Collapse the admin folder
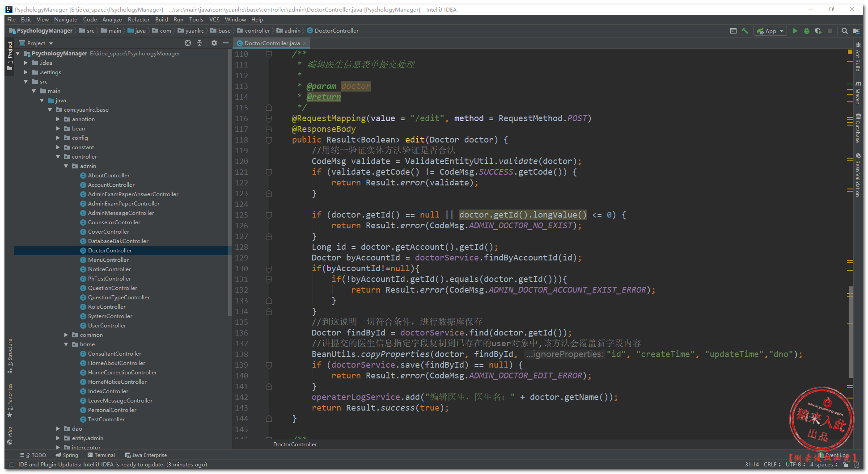The image size is (868, 474). pos(66,166)
